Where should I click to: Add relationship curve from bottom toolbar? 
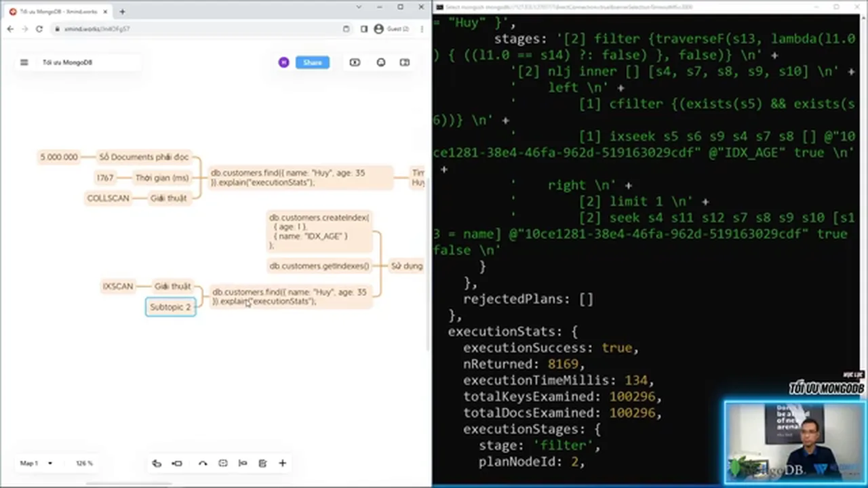click(202, 463)
